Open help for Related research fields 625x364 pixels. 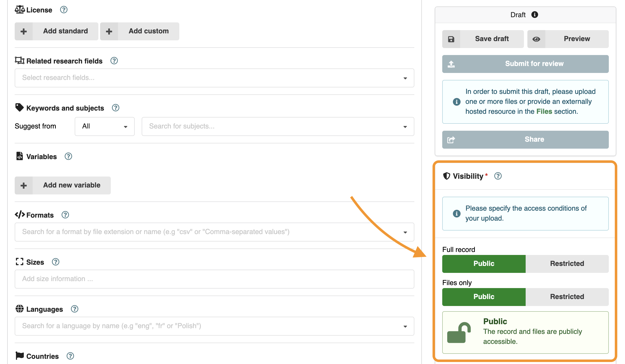pyautogui.click(x=114, y=61)
